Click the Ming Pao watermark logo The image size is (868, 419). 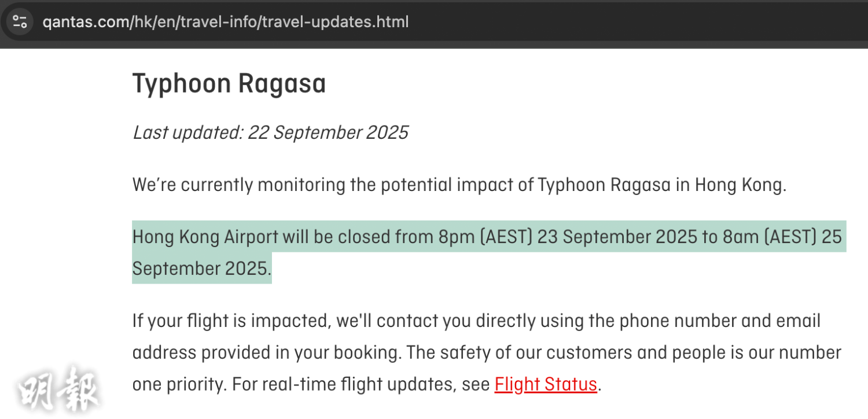click(x=59, y=388)
